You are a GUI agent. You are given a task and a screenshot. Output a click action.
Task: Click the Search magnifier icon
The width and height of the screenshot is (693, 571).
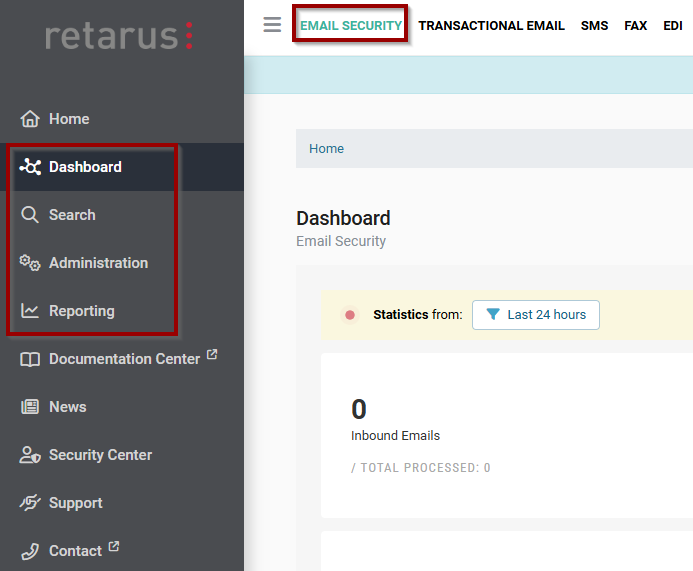click(x=30, y=215)
